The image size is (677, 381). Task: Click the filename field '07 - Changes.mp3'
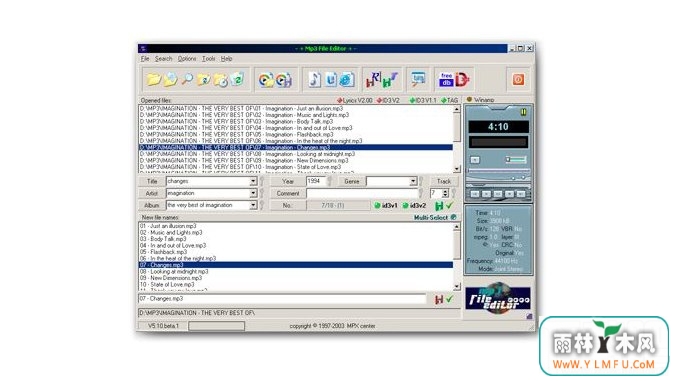(282, 299)
